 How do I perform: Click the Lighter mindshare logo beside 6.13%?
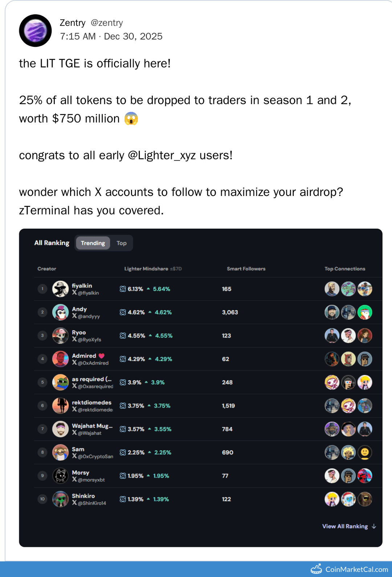[122, 289]
